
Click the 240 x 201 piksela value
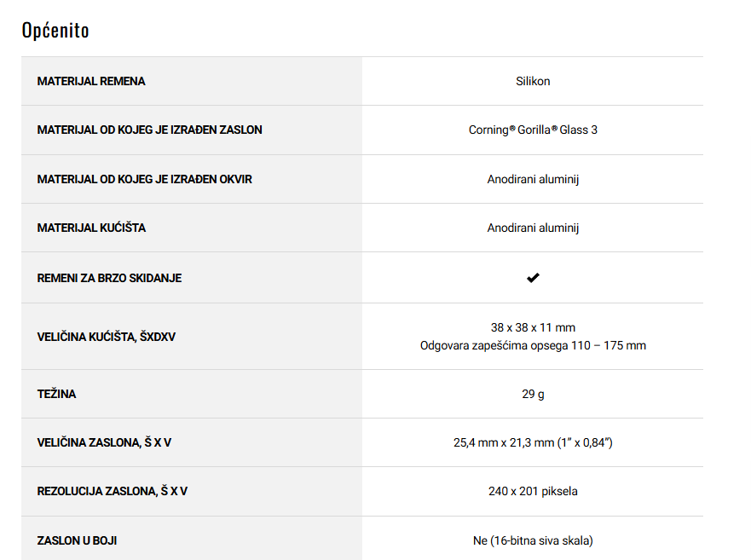coord(533,491)
